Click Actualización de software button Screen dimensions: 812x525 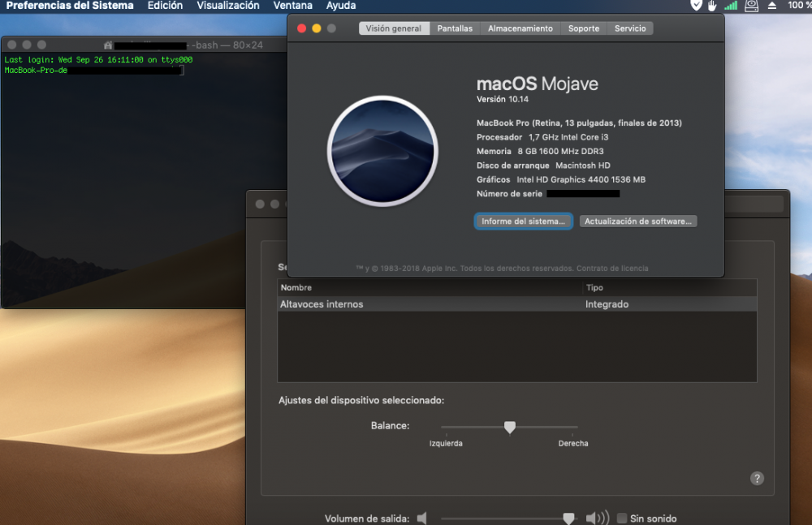[638, 221]
